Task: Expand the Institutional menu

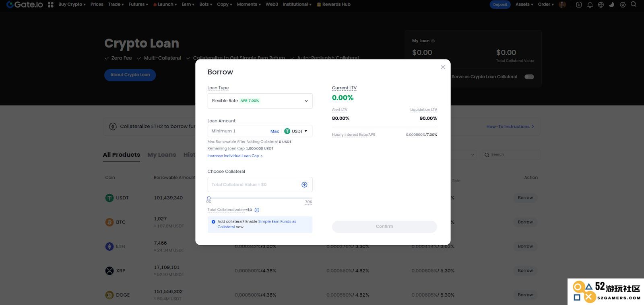Action: pos(297,4)
